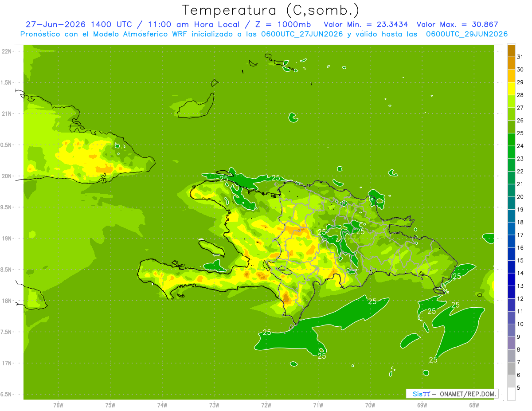Click the '72W' longitude label

[266, 405]
